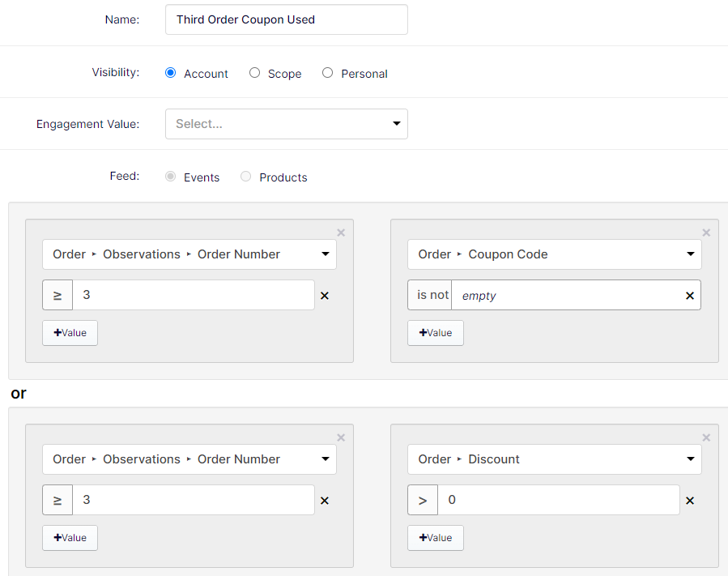The height and width of the screenshot is (576, 728).
Task: Change the ≥ operator in first group
Action: coord(57,295)
